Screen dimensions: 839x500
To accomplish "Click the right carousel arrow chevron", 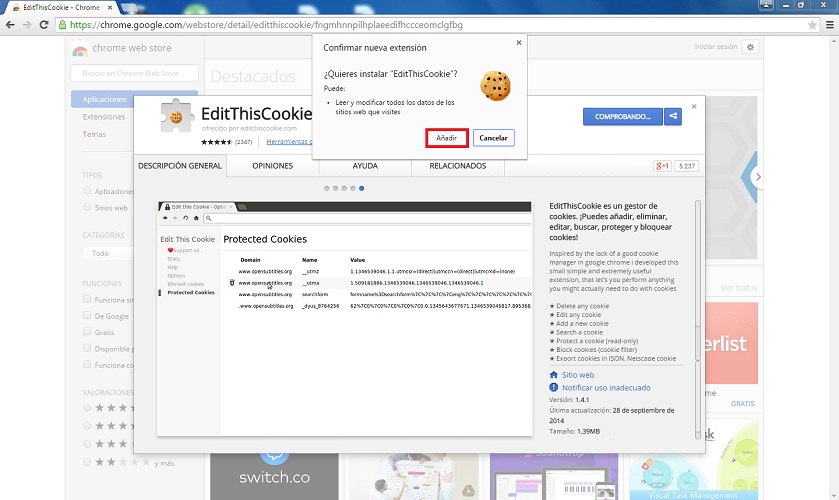I will [x=758, y=177].
